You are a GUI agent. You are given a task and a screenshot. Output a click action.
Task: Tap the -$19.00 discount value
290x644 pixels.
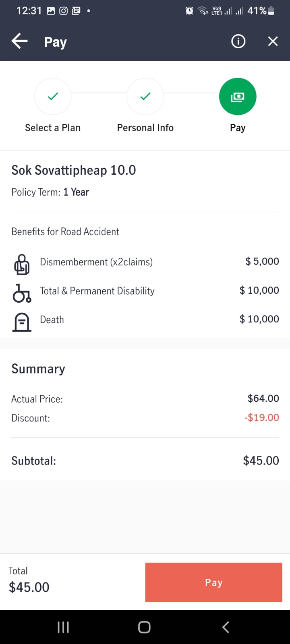coord(261,417)
